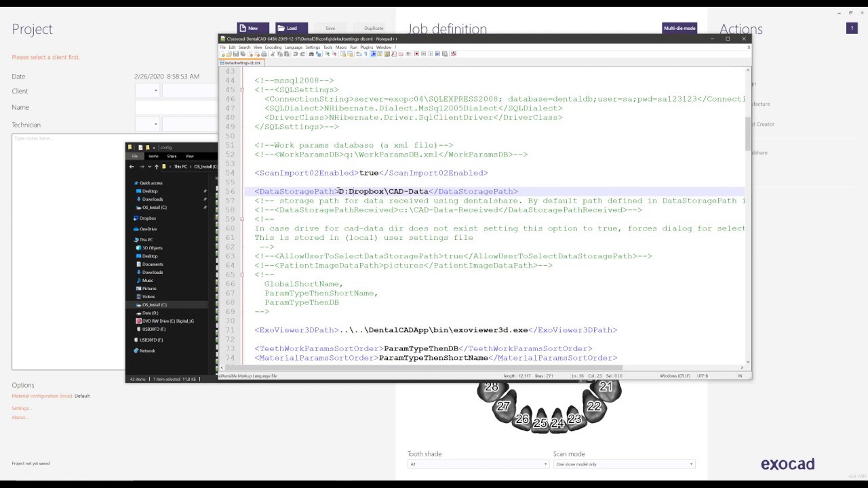Click the Undo arrow in Notepad++ toolbar
Viewport: 868px width, 488px height.
[x=295, y=54]
